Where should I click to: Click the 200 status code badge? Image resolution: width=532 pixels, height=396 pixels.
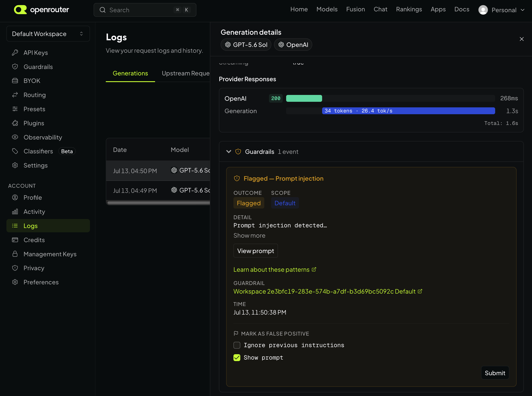pos(276,98)
